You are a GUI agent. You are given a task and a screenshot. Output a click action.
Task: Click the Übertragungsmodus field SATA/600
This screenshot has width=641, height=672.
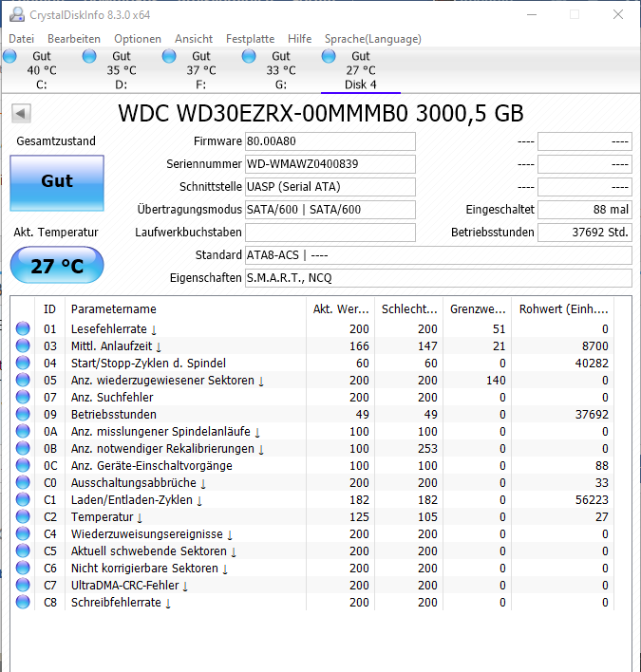[x=330, y=210]
